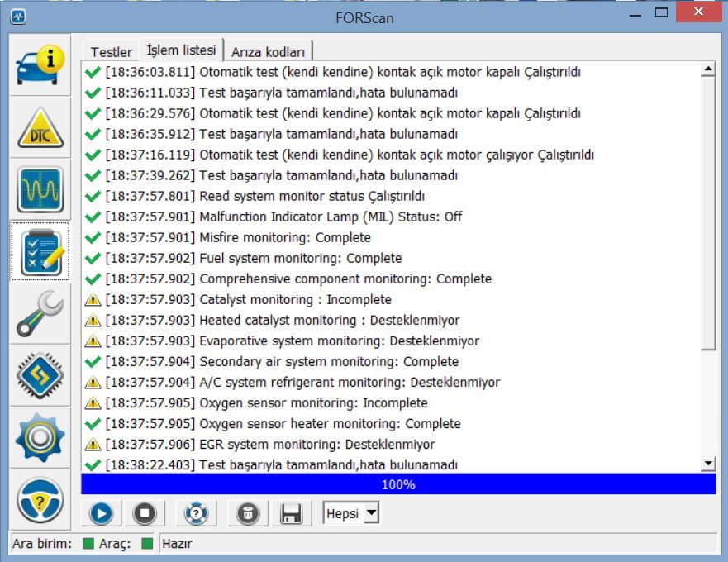Click the green Ara birim status indicator
Image resolution: width=728 pixels, height=562 pixels.
pos(88,544)
